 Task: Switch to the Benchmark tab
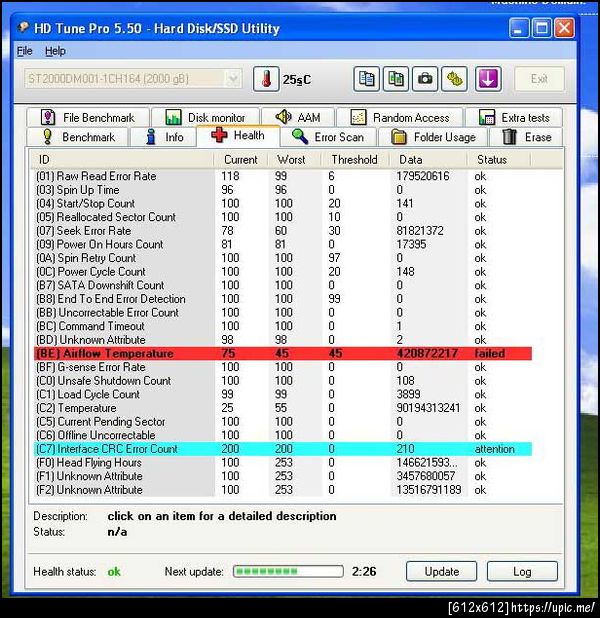[77, 137]
